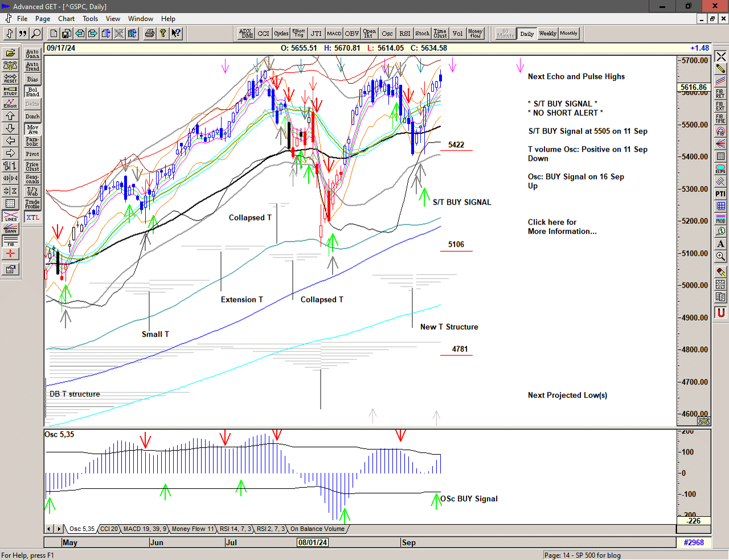Viewport: 729px width, 560px height.
Task: Select the On Balance Volume tab
Action: 317,529
